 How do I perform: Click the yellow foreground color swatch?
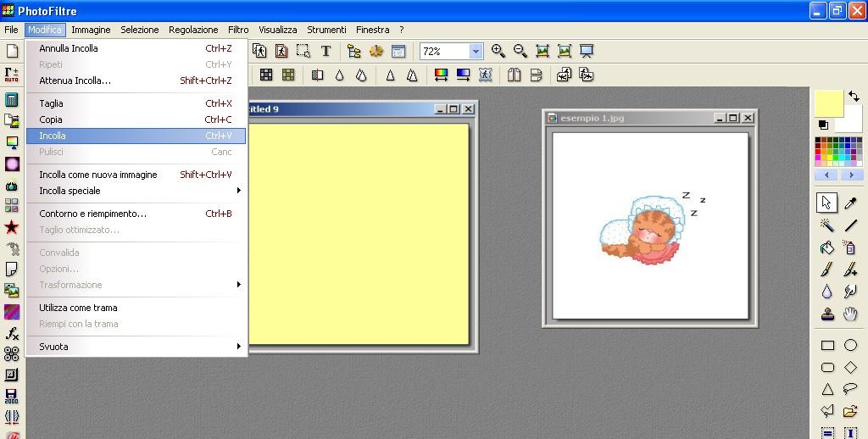pos(828,103)
